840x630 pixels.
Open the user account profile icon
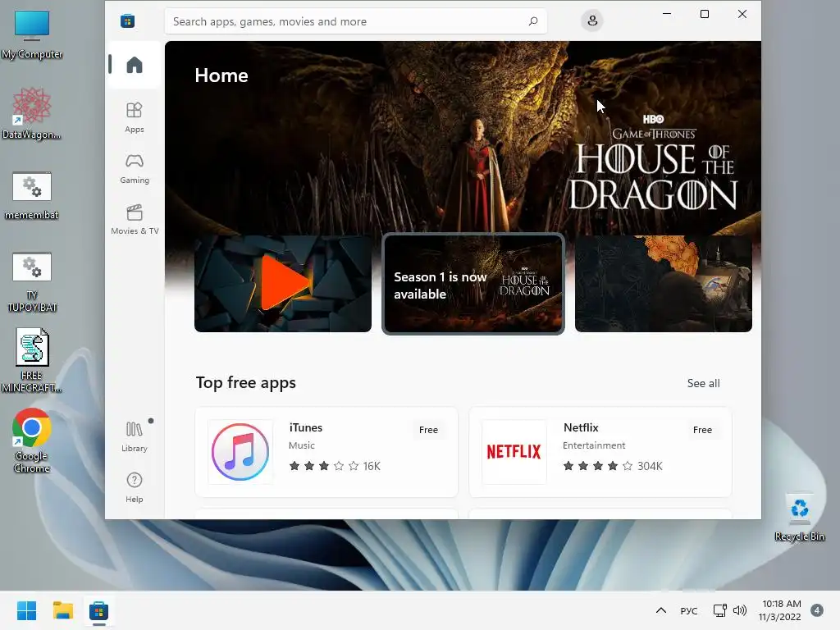pyautogui.click(x=592, y=21)
